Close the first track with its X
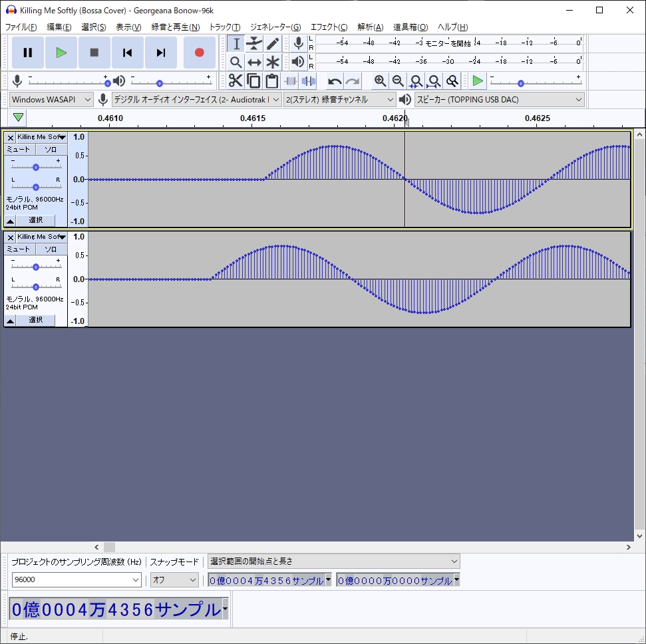The image size is (646, 644). (x=10, y=137)
